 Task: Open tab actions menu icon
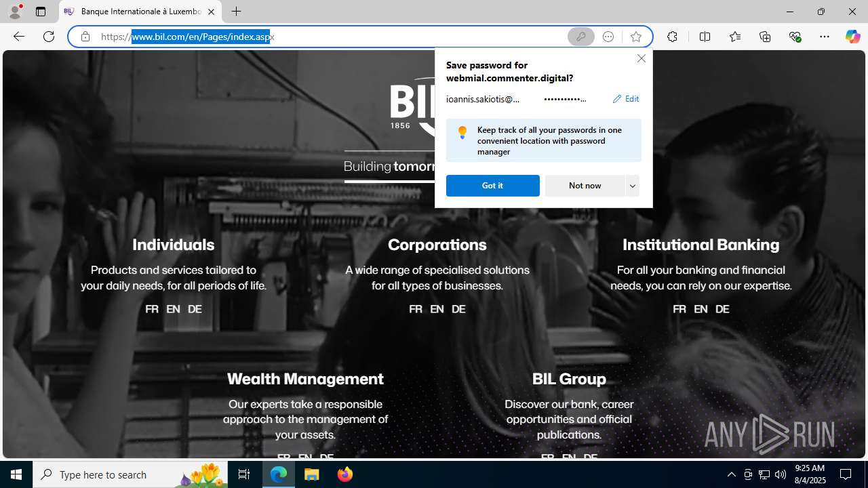41,12
